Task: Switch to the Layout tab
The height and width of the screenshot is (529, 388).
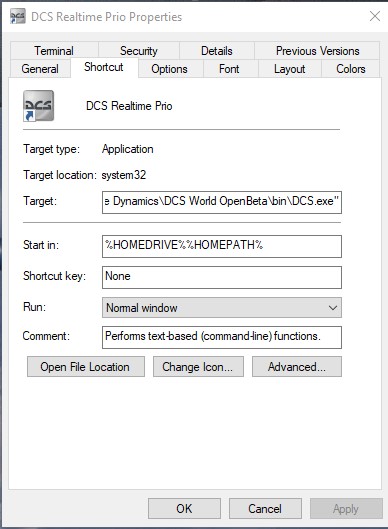Action: [289, 69]
